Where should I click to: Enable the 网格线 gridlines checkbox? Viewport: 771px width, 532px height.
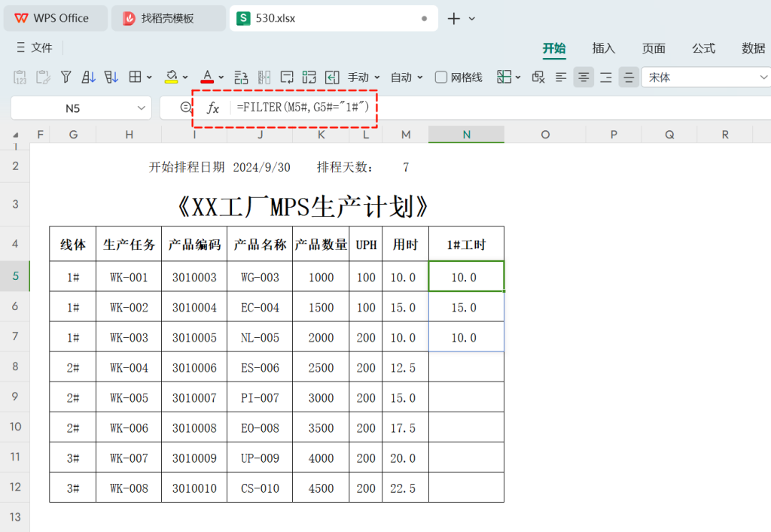tap(441, 77)
